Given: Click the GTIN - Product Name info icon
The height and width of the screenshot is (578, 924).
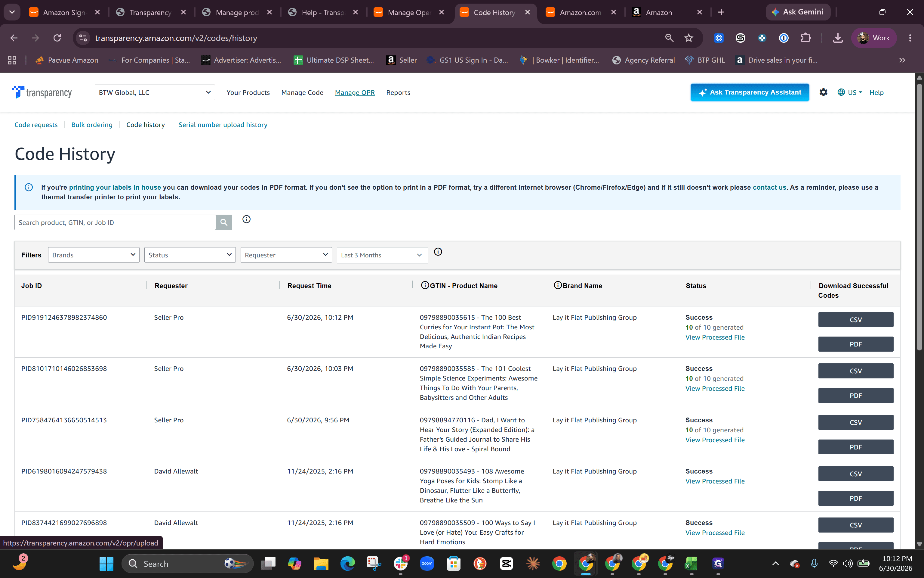Looking at the screenshot, I should tap(425, 285).
